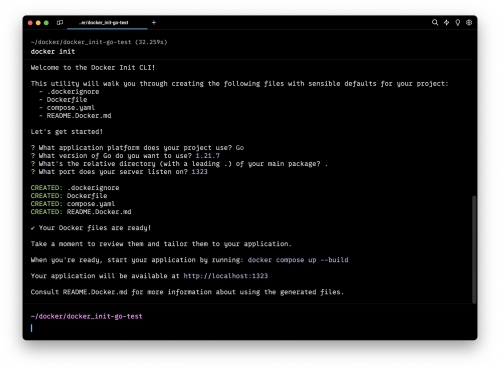
Task: Open the search command palette icon
Action: 435,22
